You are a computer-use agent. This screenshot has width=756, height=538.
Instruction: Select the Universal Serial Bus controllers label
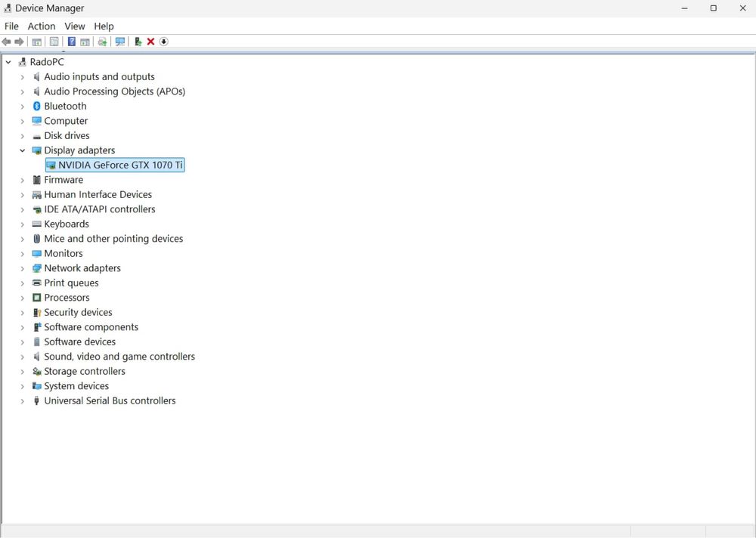coord(110,400)
